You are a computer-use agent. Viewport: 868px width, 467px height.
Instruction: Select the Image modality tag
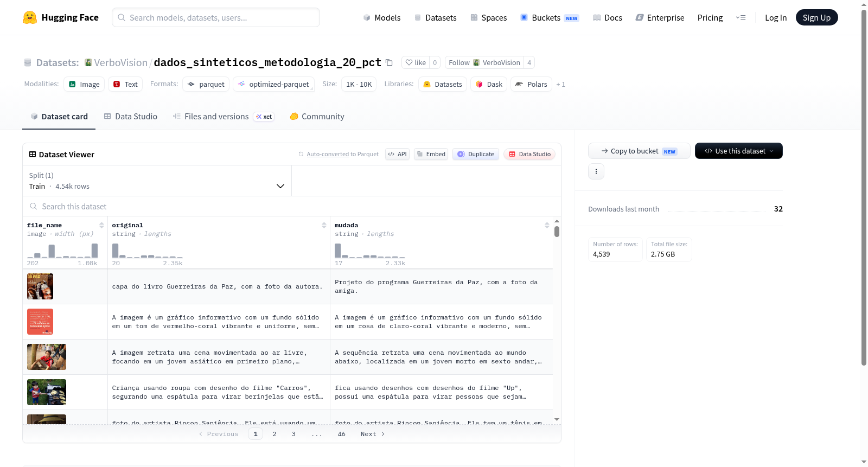(84, 84)
